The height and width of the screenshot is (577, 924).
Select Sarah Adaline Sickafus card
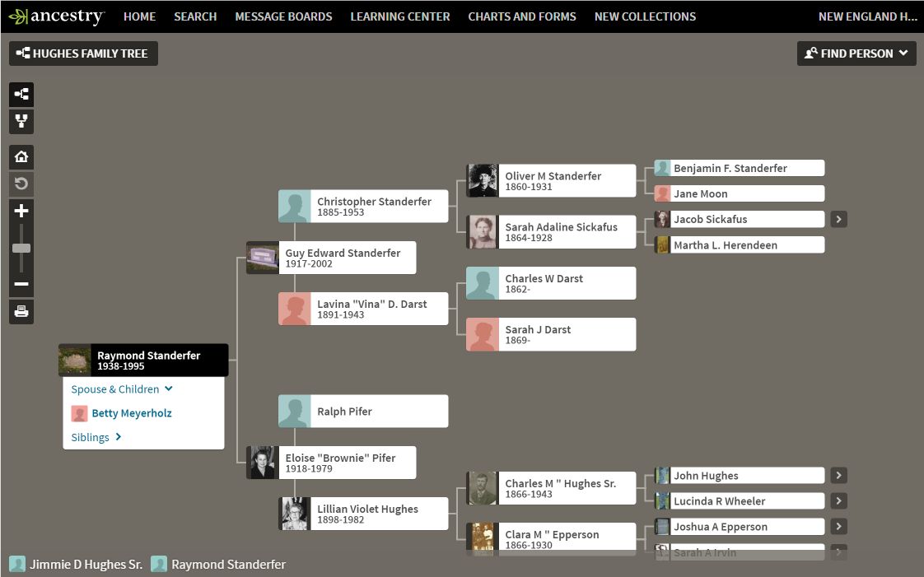[551, 232]
